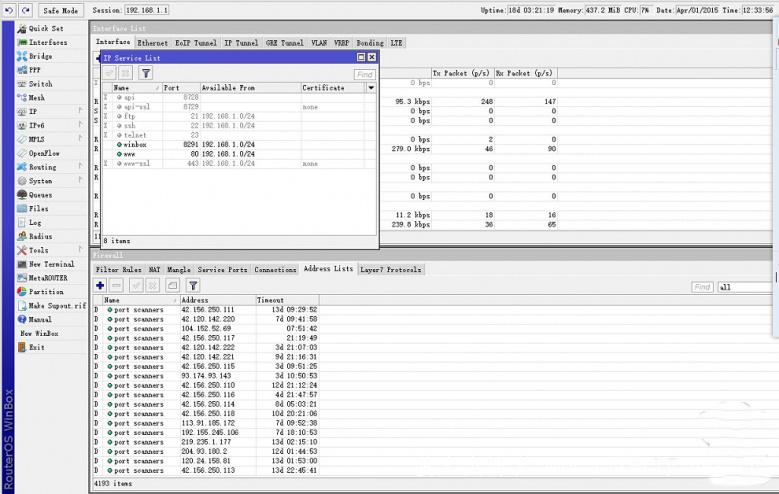Screen dimensions: 779x494
Task: Open the Bridge sidebar item
Action: [x=40, y=56]
